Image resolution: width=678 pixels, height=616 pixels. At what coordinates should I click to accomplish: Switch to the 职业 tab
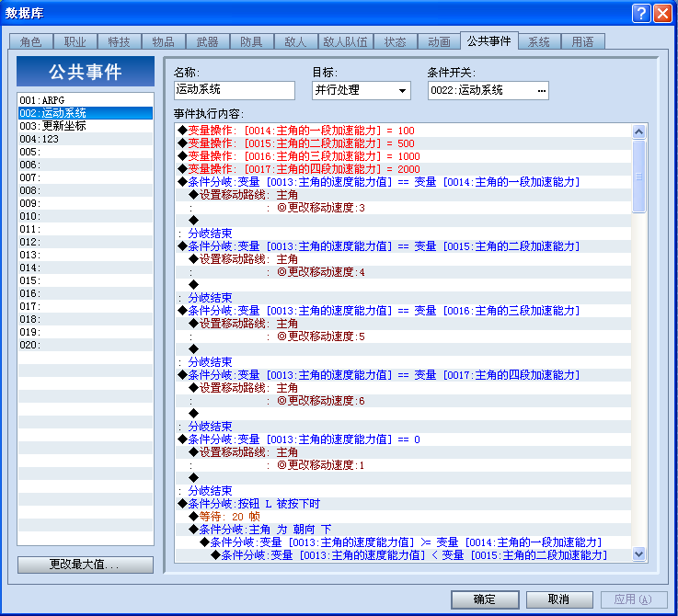[75, 42]
